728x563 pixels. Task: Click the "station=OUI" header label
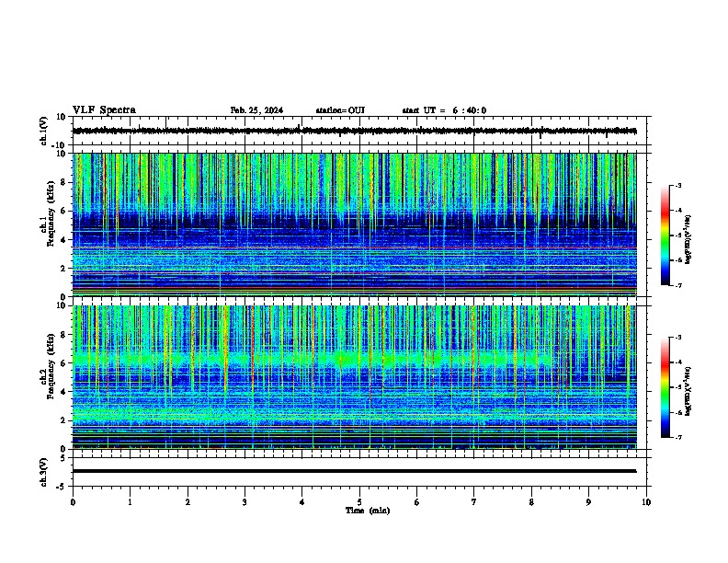340,110
